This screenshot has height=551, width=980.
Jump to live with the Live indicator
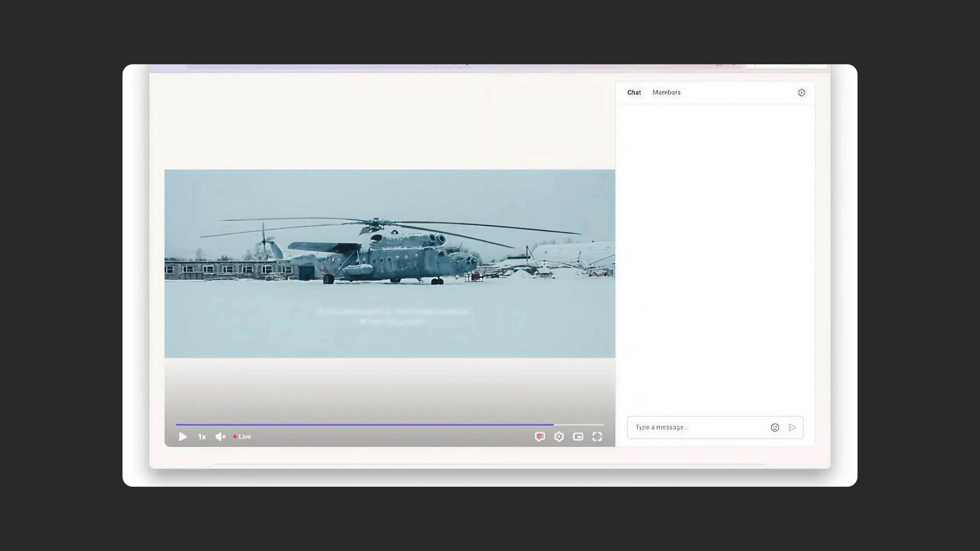coord(242,436)
